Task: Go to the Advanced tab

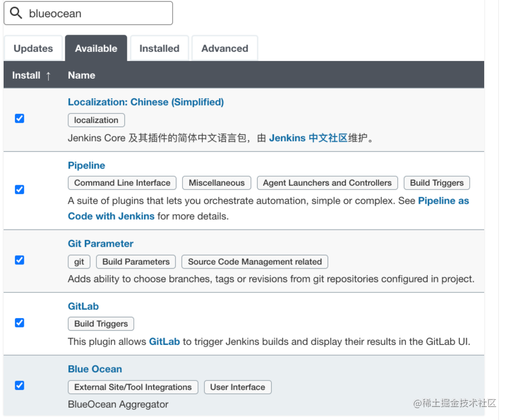Action: coord(225,49)
